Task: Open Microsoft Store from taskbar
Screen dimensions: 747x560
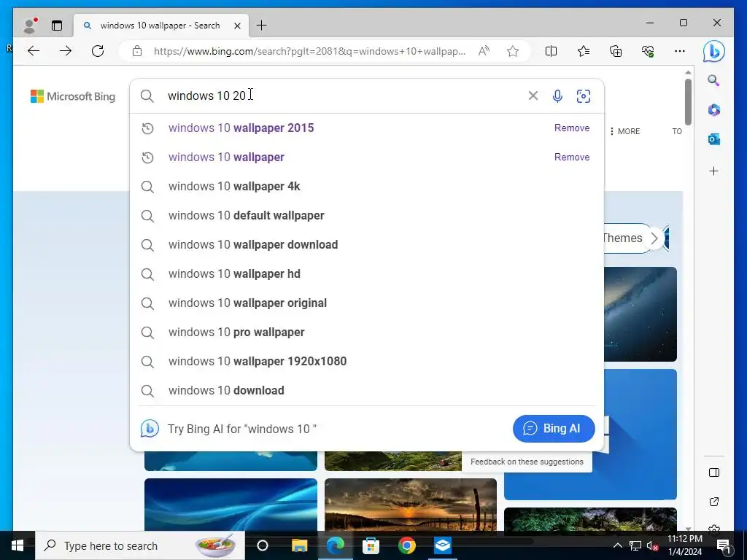Action: coord(371,545)
